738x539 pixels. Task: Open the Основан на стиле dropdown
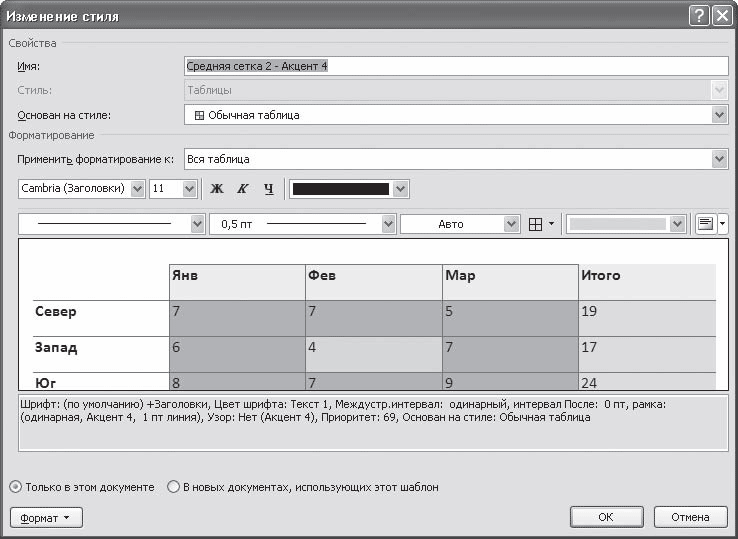[719, 115]
